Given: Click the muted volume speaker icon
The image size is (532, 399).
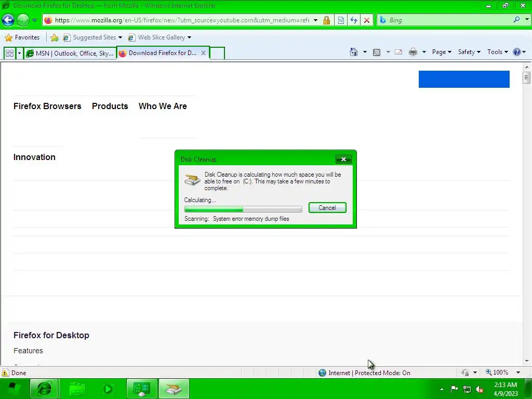Looking at the screenshot, I should coord(480,390).
